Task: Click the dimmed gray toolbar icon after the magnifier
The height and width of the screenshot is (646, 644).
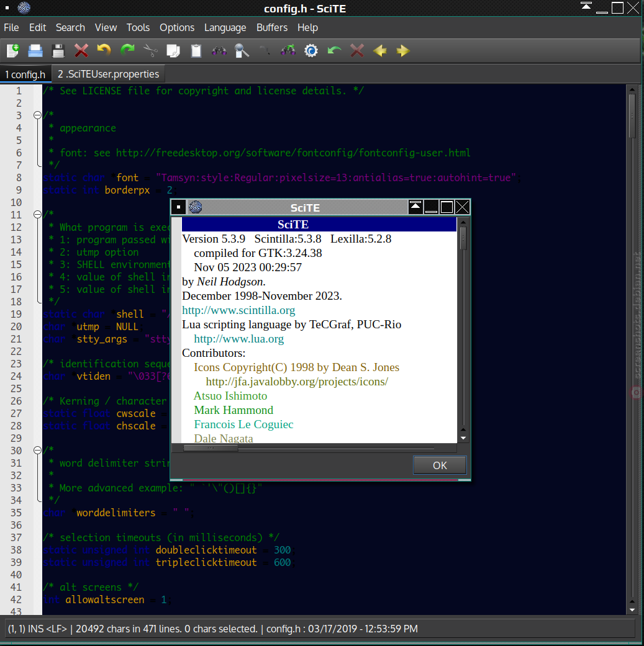Action: coord(265,51)
